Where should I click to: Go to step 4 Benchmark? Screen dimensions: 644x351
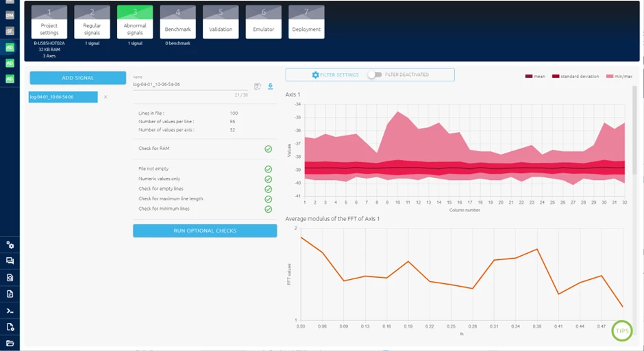click(178, 22)
